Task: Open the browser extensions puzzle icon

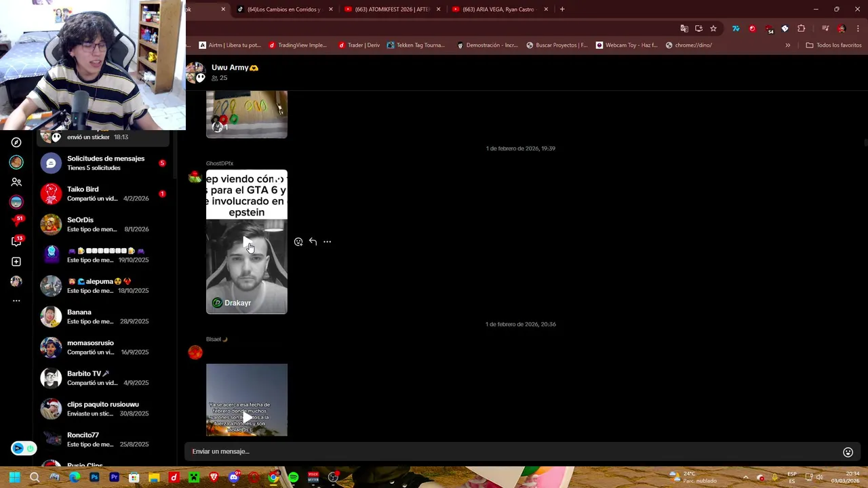Action: [802, 28]
